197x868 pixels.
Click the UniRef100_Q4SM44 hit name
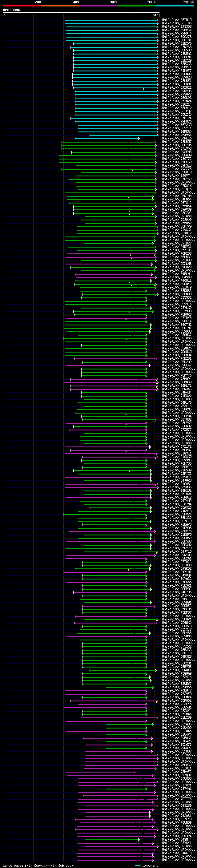click(177, 839)
